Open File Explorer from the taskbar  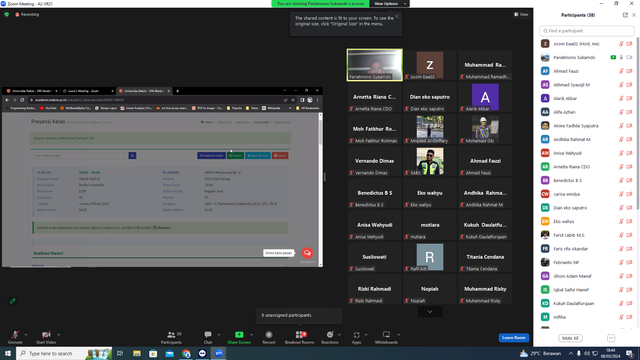tap(137, 353)
